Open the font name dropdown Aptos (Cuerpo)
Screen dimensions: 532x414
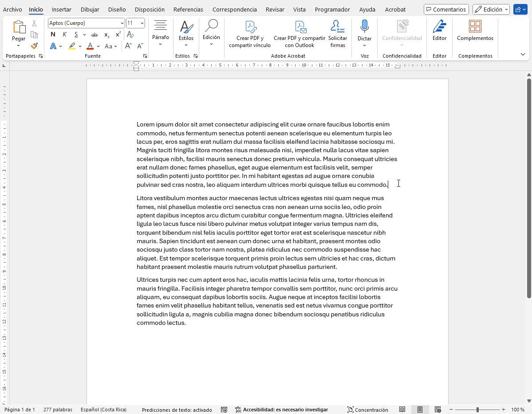(x=122, y=23)
